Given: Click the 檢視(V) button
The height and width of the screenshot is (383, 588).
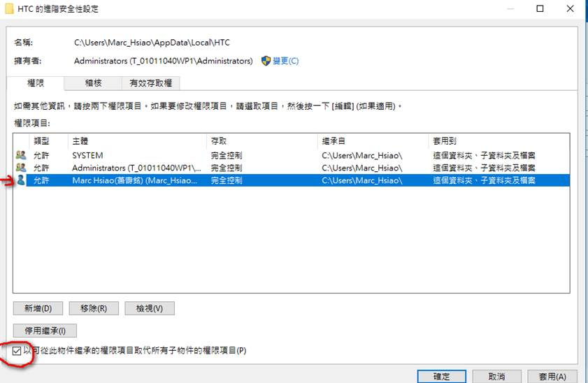Looking at the screenshot, I should 149,308.
